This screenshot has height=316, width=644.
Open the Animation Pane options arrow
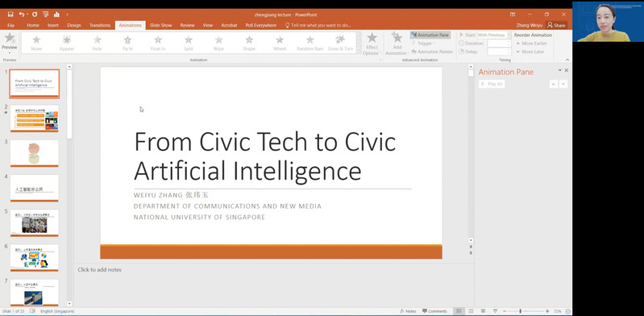pos(560,71)
